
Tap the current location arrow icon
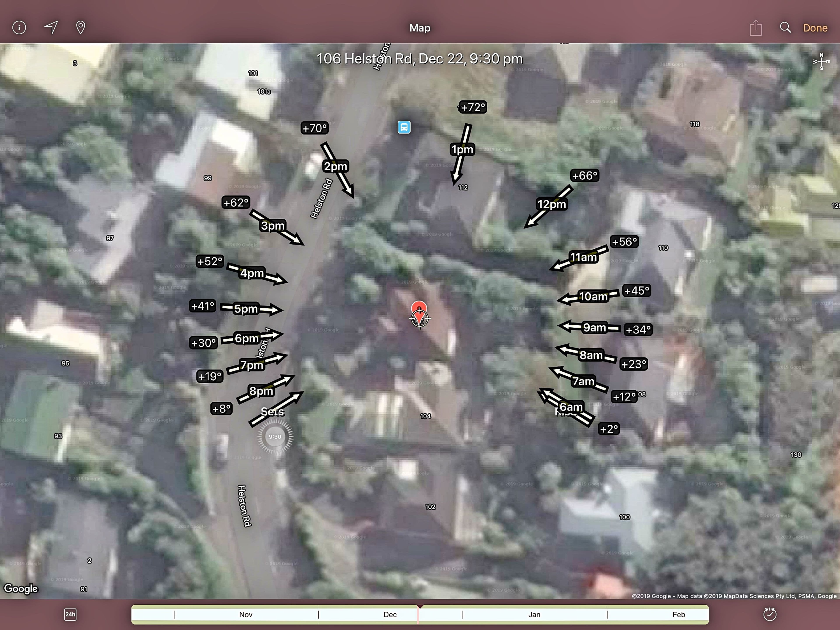pos(51,27)
